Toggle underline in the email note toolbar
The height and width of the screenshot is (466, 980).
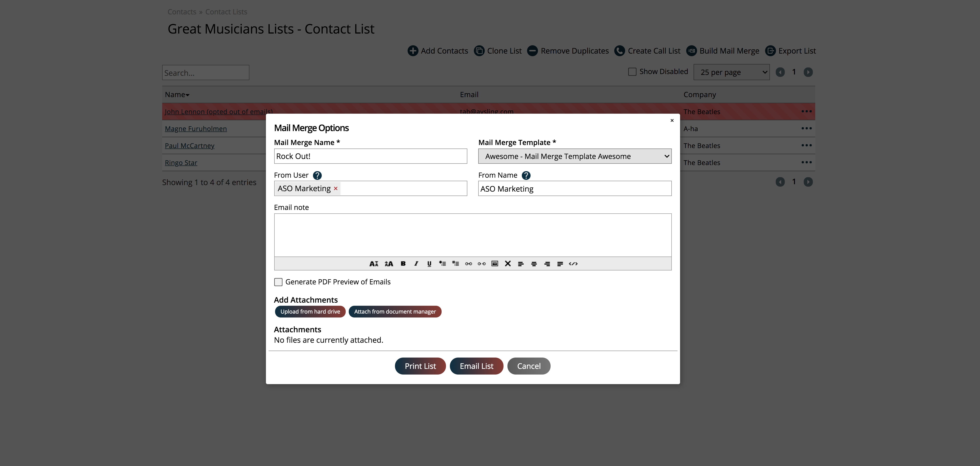pyautogui.click(x=429, y=263)
